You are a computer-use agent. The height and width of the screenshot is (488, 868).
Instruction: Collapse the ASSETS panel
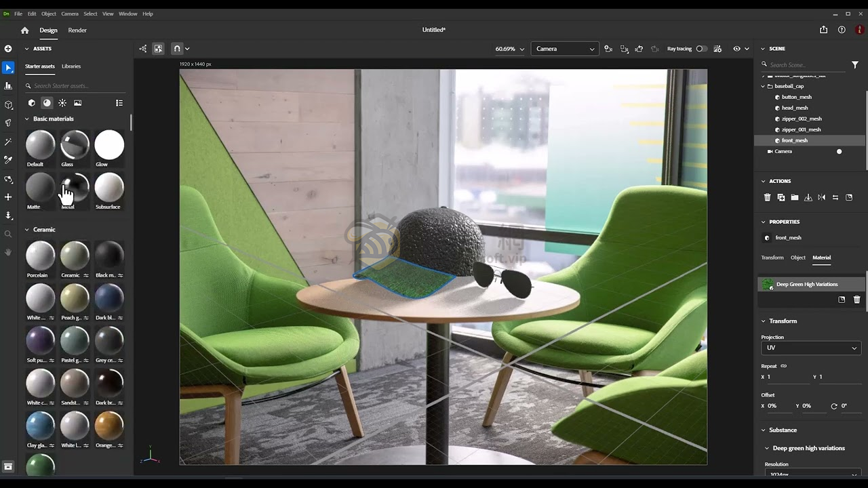pyautogui.click(x=27, y=49)
